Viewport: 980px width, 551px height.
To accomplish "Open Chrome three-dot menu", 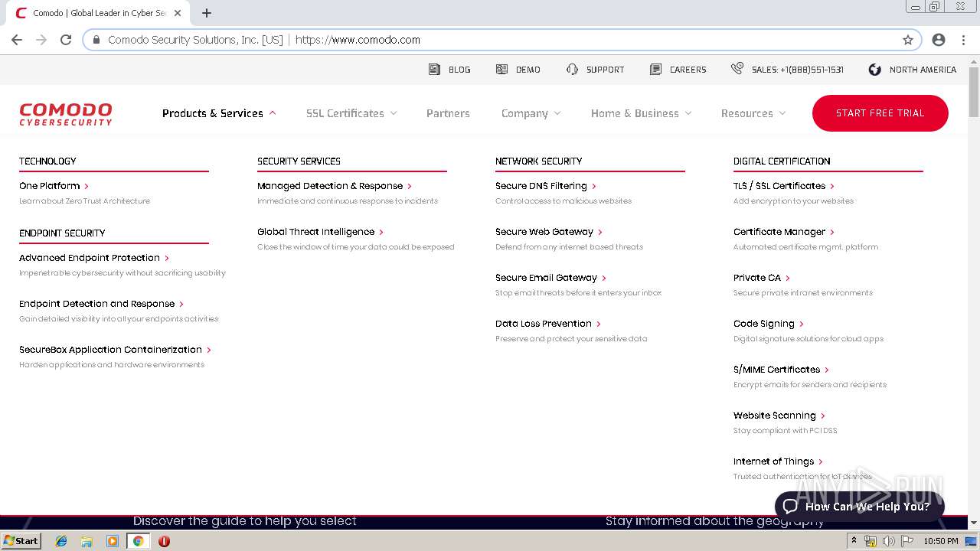I will coord(962,40).
